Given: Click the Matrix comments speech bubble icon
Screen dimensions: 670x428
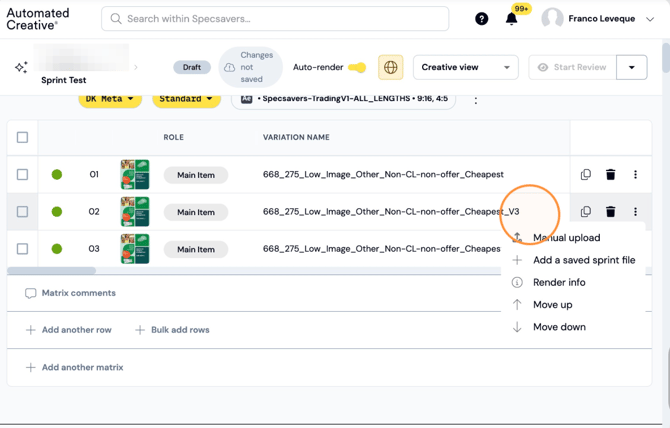Looking at the screenshot, I should click(30, 293).
